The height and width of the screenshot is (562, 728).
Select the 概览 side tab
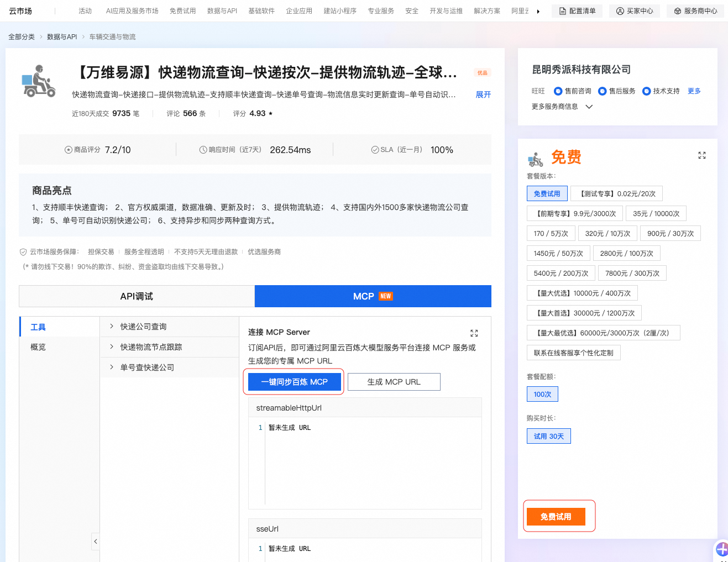click(59, 347)
